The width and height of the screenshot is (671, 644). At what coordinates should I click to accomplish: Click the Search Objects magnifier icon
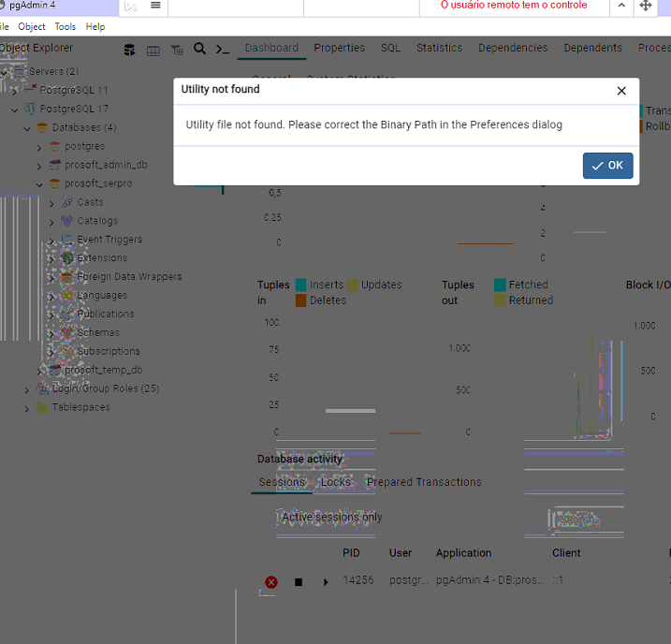point(199,49)
